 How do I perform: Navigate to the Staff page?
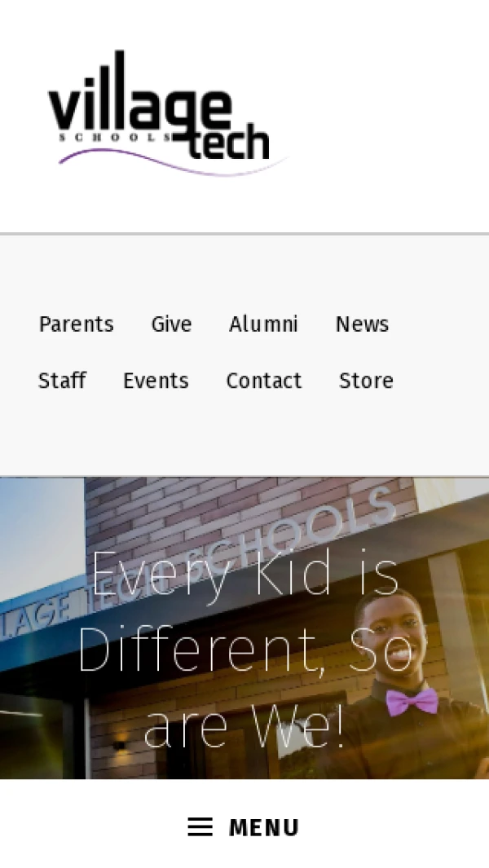(x=62, y=381)
